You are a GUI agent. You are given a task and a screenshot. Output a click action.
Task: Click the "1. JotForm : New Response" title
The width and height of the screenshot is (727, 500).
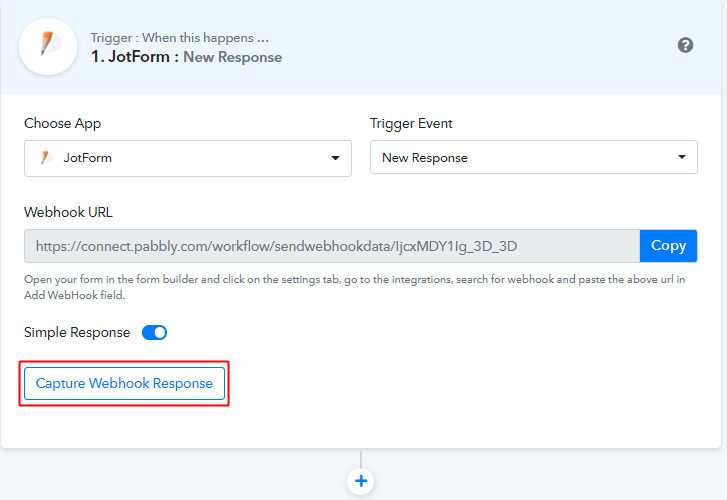186,57
